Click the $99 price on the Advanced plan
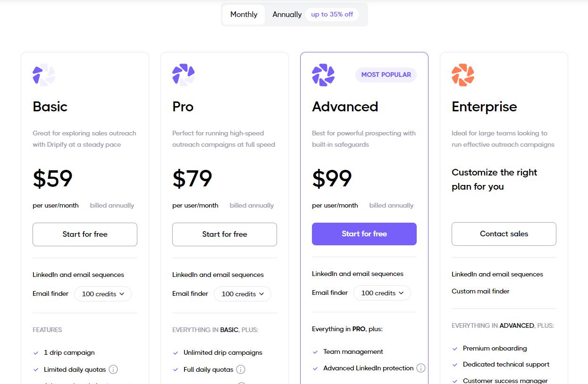This screenshot has height=384, width=588. (x=331, y=178)
